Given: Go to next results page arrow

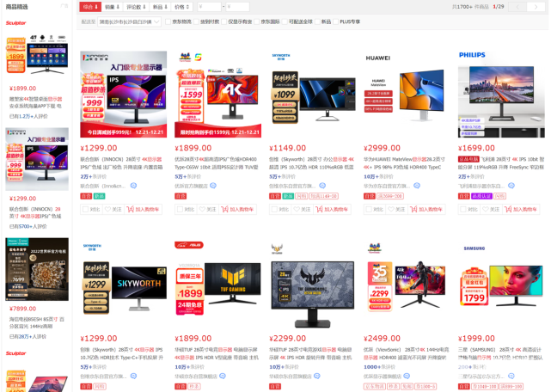Looking at the screenshot, I should tap(536, 7).
